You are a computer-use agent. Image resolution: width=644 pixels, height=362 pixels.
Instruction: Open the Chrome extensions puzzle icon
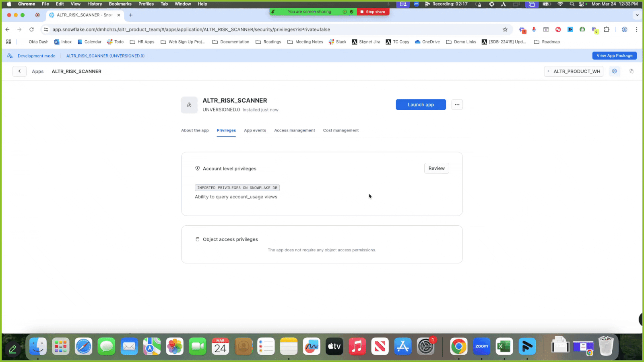[607, 29]
